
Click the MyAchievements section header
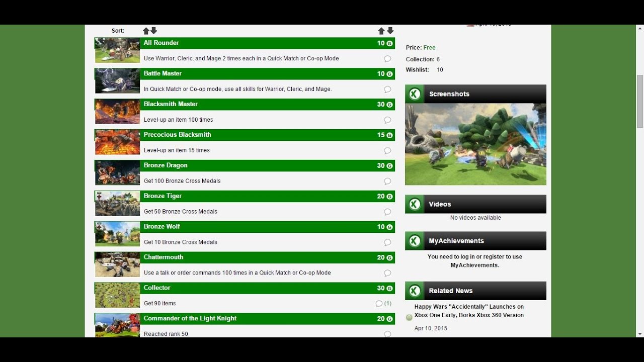click(475, 241)
